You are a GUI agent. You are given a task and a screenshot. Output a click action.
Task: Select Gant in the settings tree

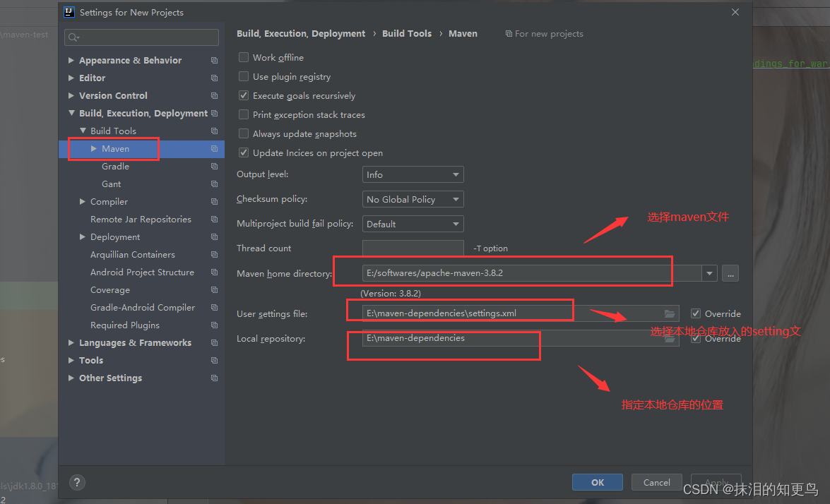[111, 184]
